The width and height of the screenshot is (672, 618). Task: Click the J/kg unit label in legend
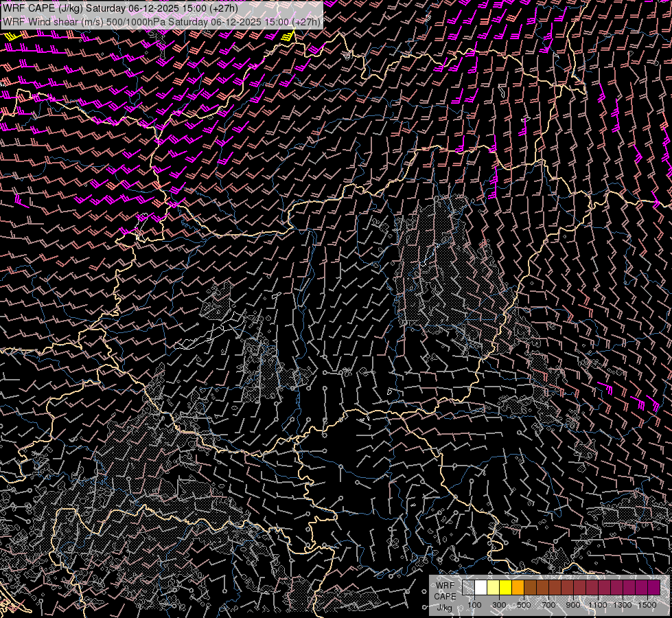[x=444, y=608]
